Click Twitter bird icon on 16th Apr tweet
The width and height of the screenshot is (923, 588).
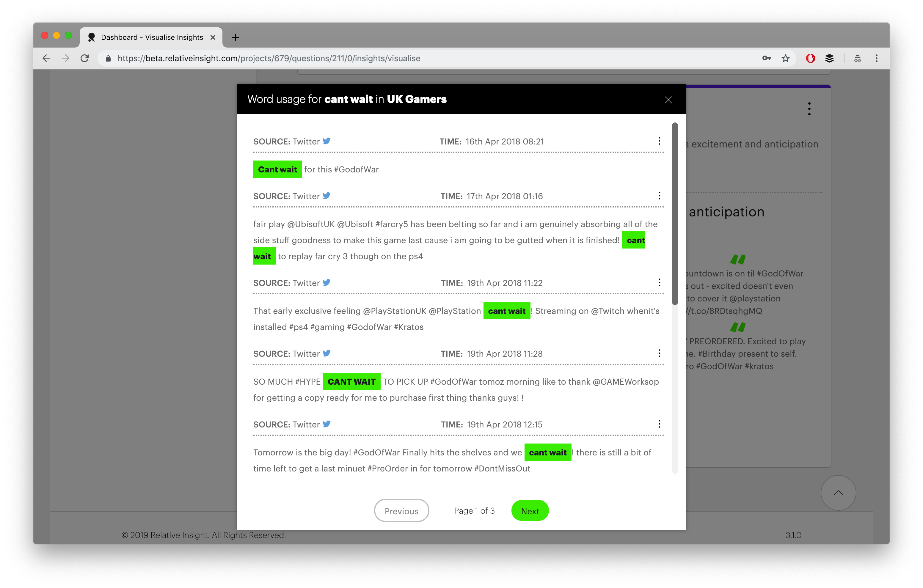(326, 141)
